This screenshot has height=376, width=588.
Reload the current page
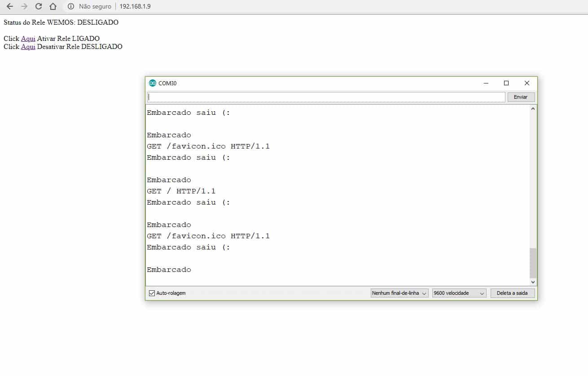[x=39, y=6]
